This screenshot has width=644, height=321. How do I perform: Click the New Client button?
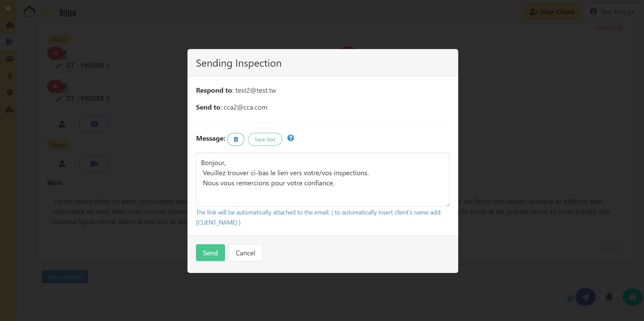tap(552, 12)
